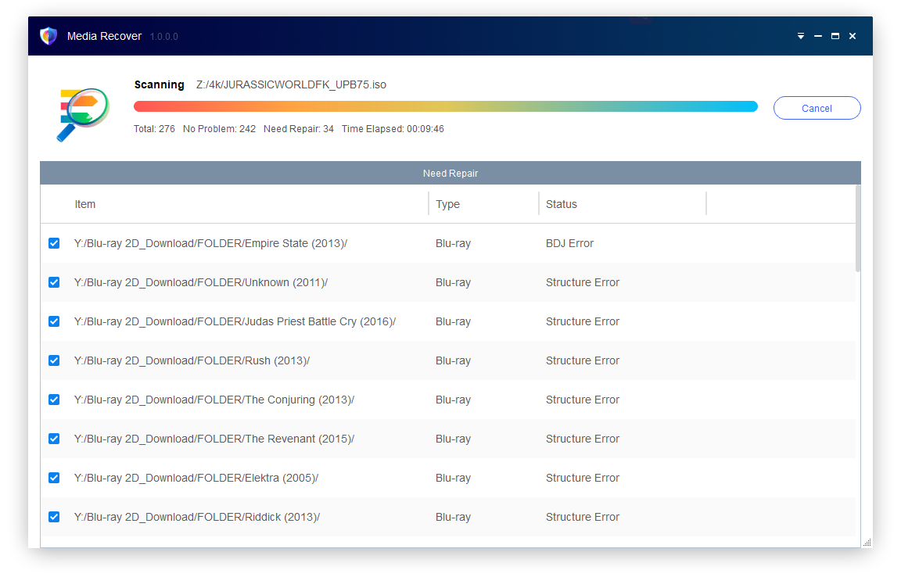Viewport: 901px width, 588px height.
Task: Click the scanning magnifier icon
Action: point(81,114)
